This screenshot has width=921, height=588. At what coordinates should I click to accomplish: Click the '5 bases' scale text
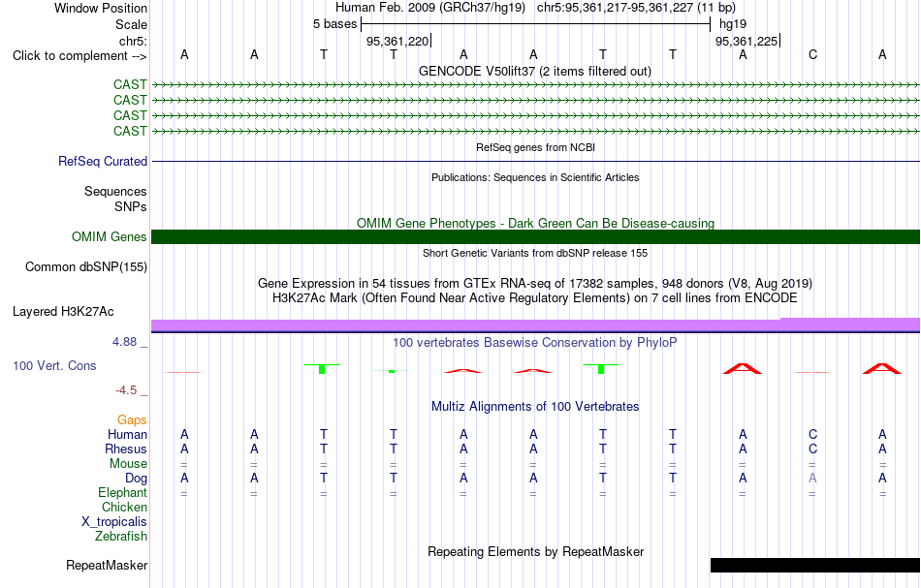pos(334,24)
